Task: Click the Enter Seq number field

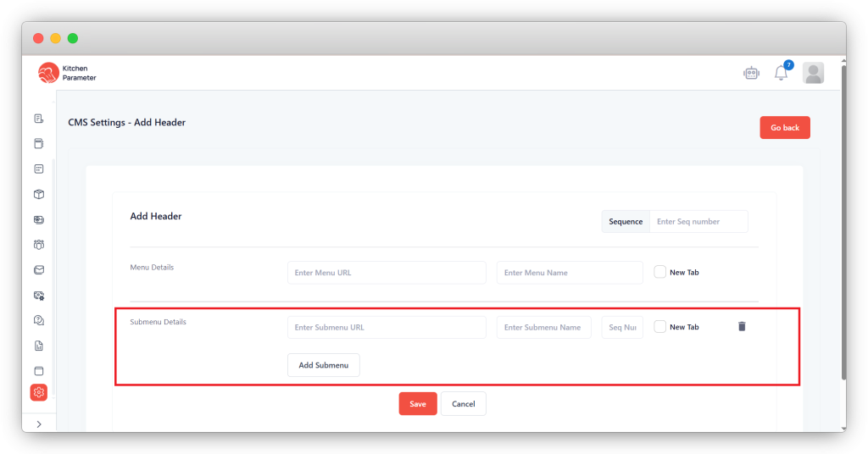Action: tap(698, 222)
